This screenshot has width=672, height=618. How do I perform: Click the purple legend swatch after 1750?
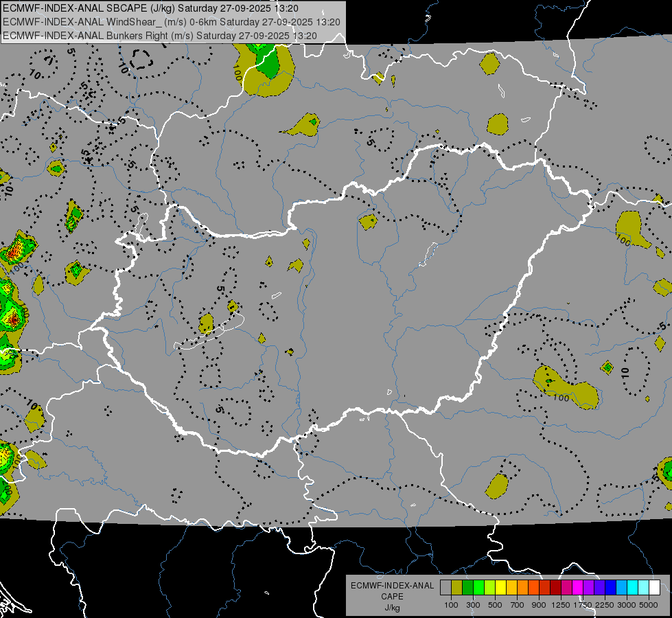[x=589, y=588]
